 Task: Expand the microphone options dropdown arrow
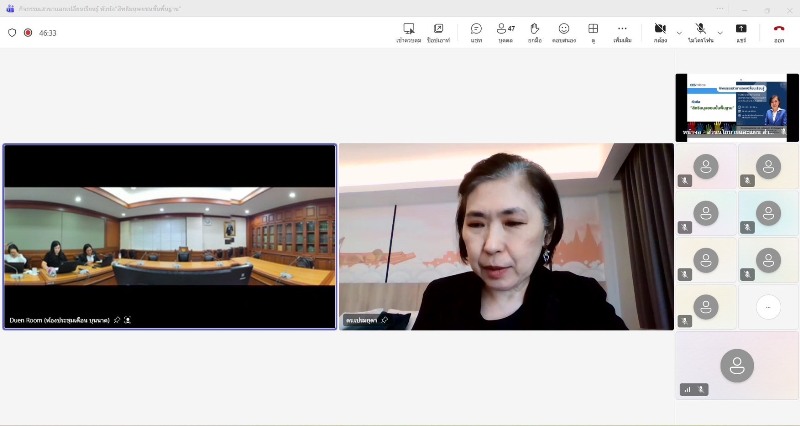(720, 32)
